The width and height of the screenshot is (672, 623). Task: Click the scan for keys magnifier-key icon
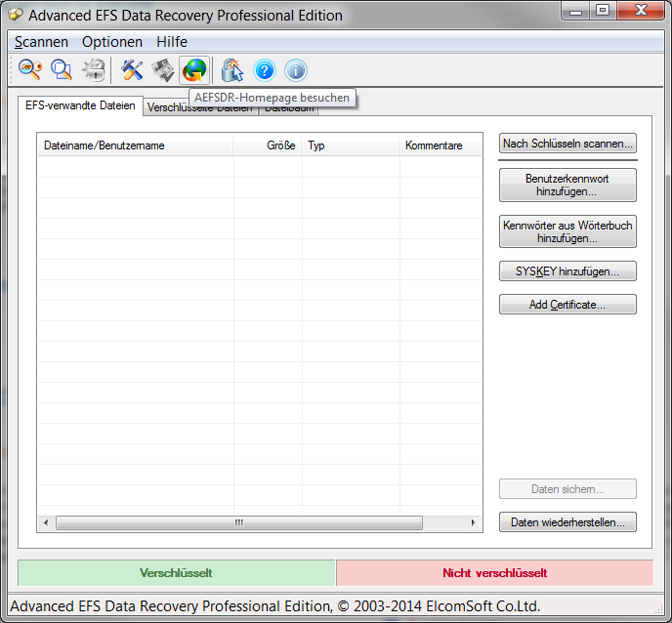30,69
